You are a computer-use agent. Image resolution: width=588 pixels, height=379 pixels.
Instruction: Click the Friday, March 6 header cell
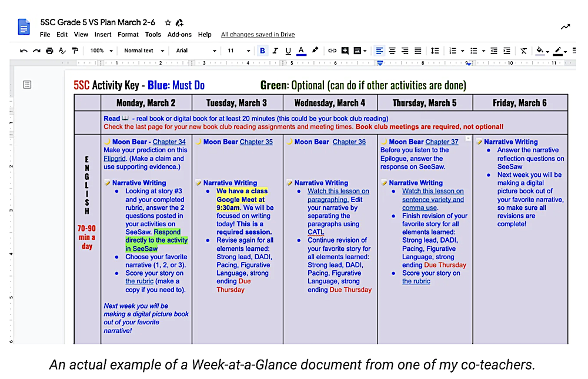pyautogui.click(x=520, y=103)
